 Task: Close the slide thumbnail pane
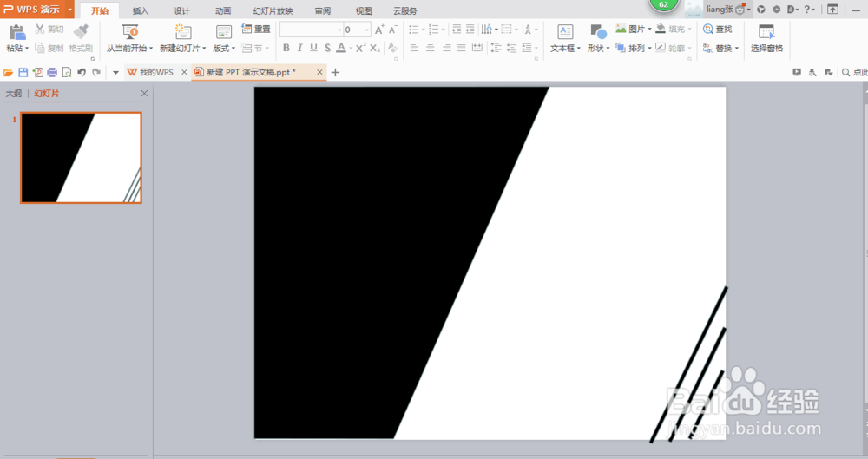[x=144, y=94]
